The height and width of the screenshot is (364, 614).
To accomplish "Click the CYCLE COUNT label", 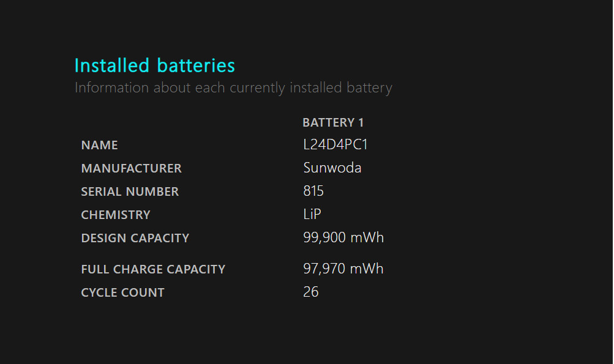I will (122, 292).
